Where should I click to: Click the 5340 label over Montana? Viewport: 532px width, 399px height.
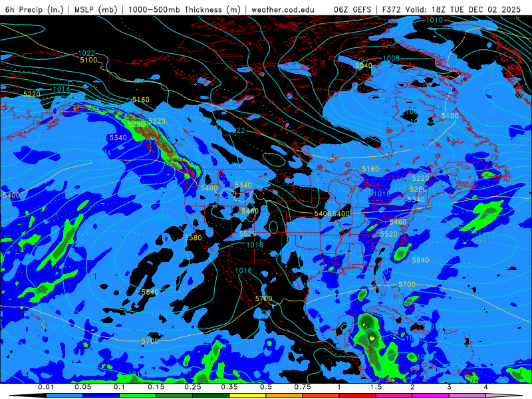click(x=243, y=186)
